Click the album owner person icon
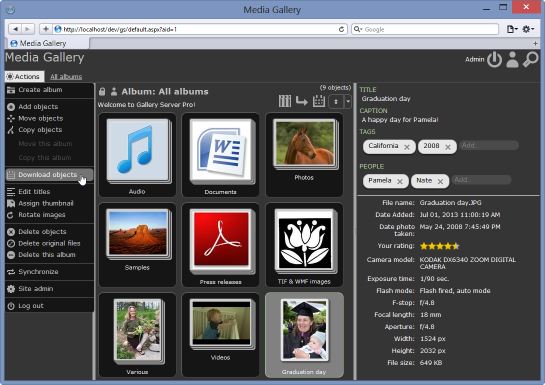The image size is (545, 385). click(114, 92)
